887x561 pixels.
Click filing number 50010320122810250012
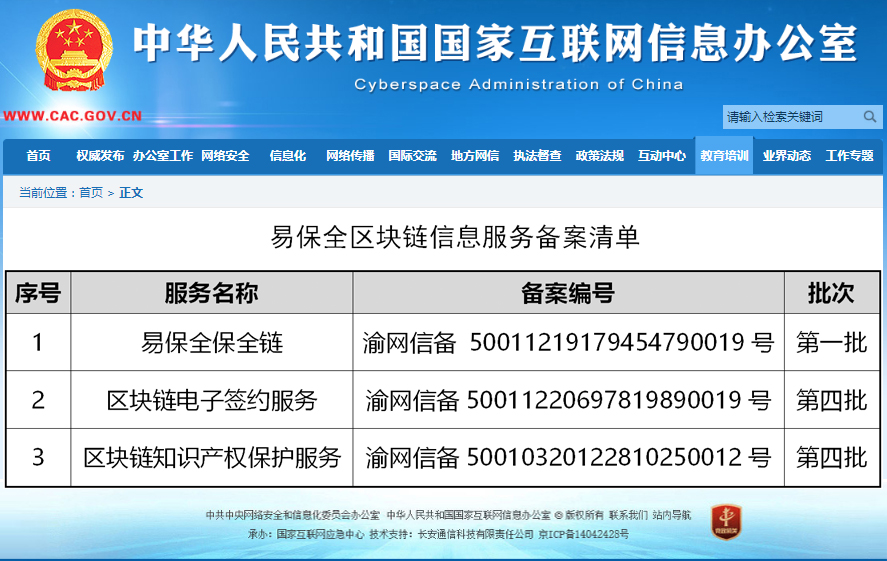pos(604,457)
